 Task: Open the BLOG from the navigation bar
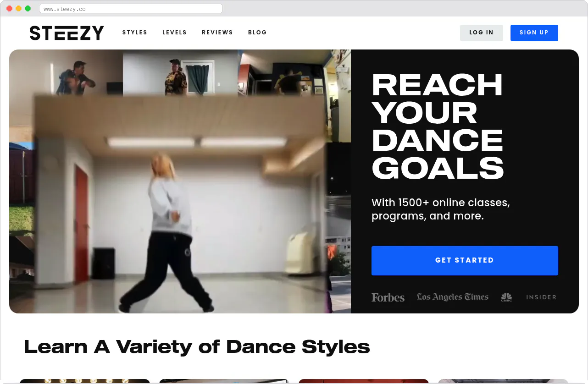257,33
